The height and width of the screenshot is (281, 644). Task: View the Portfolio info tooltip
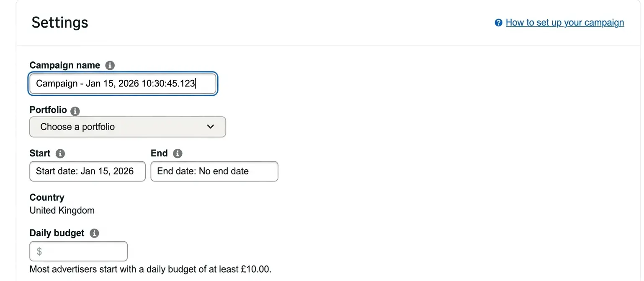(75, 111)
